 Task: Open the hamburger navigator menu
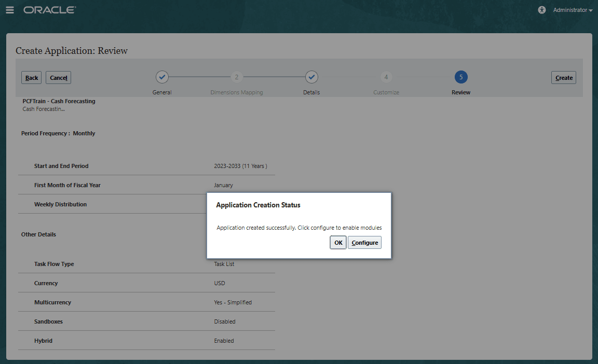(x=10, y=10)
